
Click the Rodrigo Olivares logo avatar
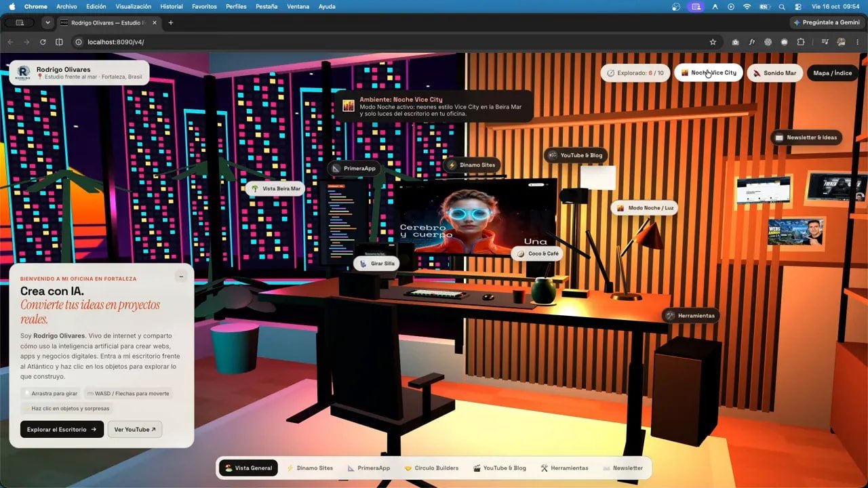pos(23,73)
